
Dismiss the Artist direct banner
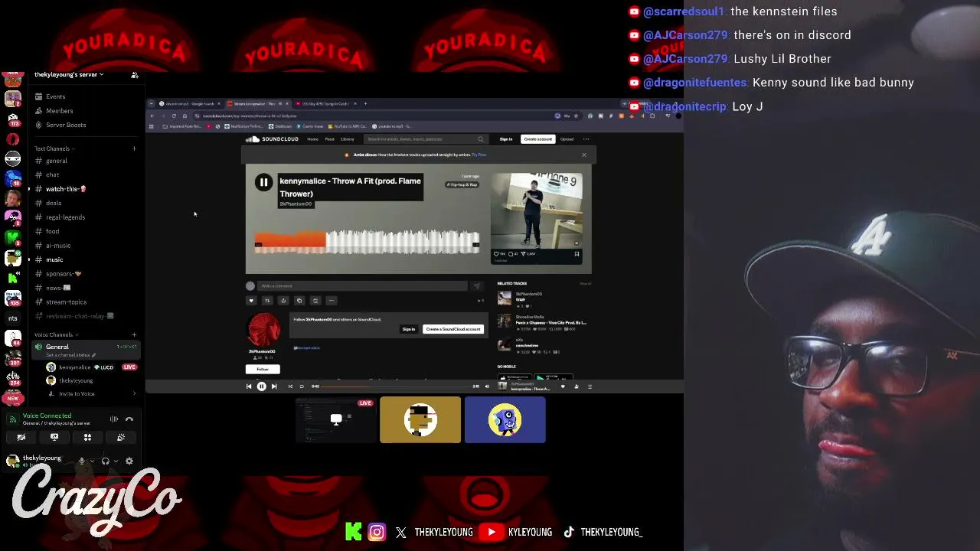(x=584, y=155)
